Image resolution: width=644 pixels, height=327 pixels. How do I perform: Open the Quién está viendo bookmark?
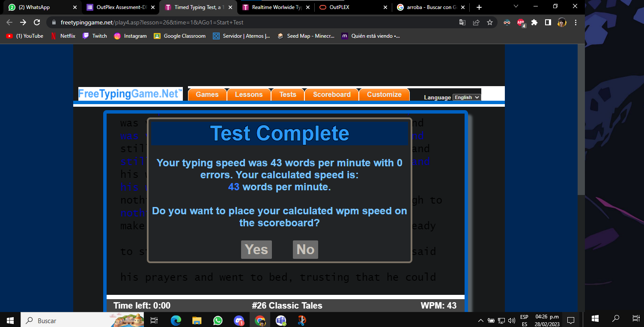click(371, 36)
